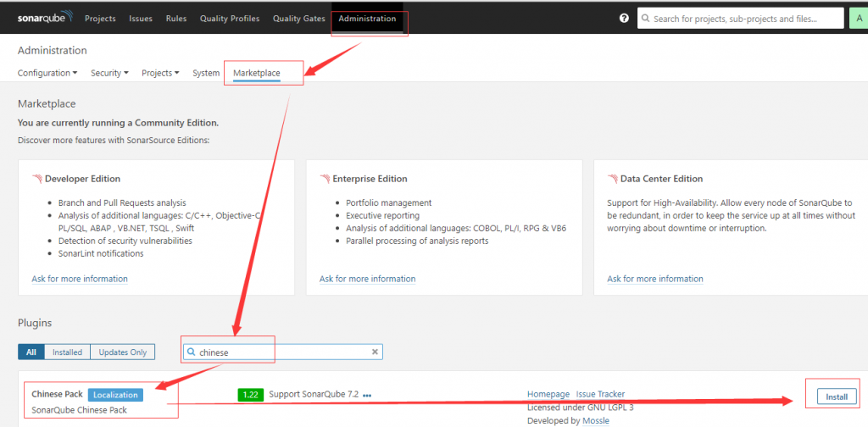Open Quality Profiles

230,19
